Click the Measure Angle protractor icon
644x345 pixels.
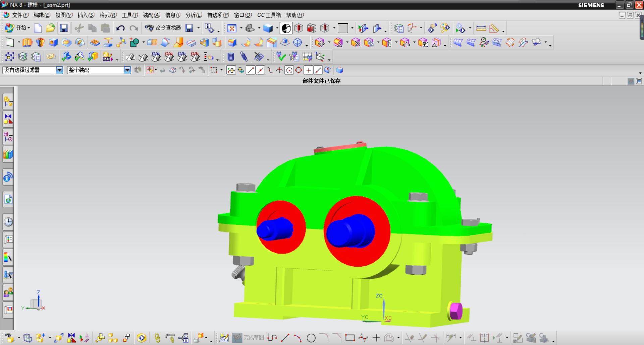coord(494,28)
